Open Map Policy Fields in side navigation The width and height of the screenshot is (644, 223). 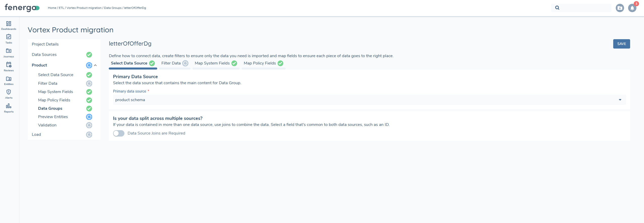pyautogui.click(x=54, y=100)
